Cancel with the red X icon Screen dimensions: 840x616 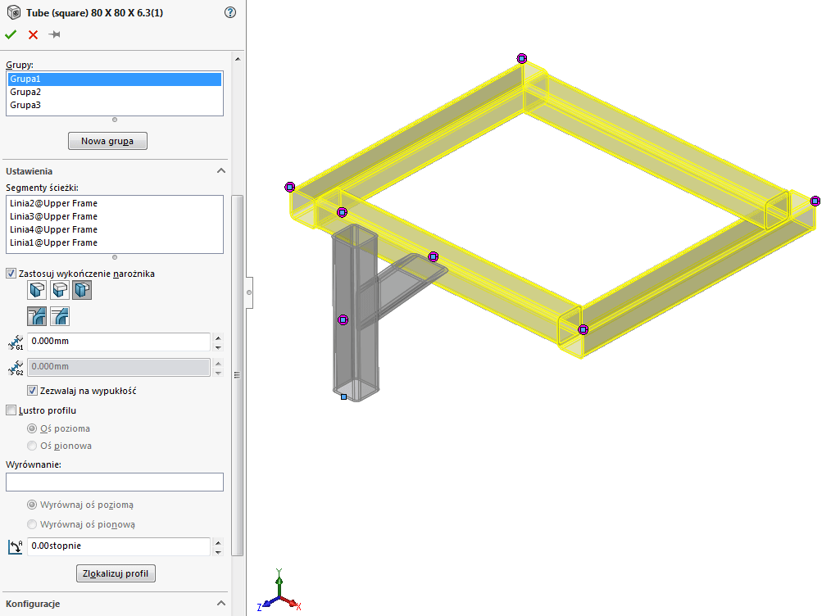point(33,34)
